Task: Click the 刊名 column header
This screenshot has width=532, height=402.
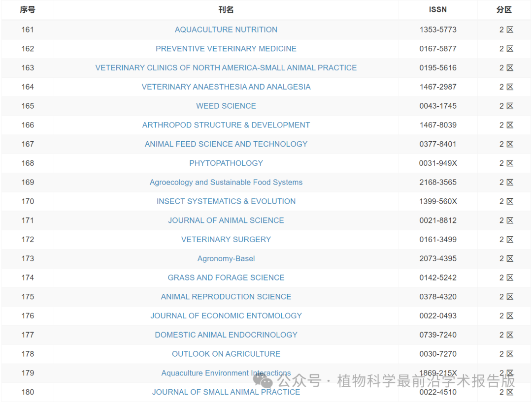Action: (226, 10)
